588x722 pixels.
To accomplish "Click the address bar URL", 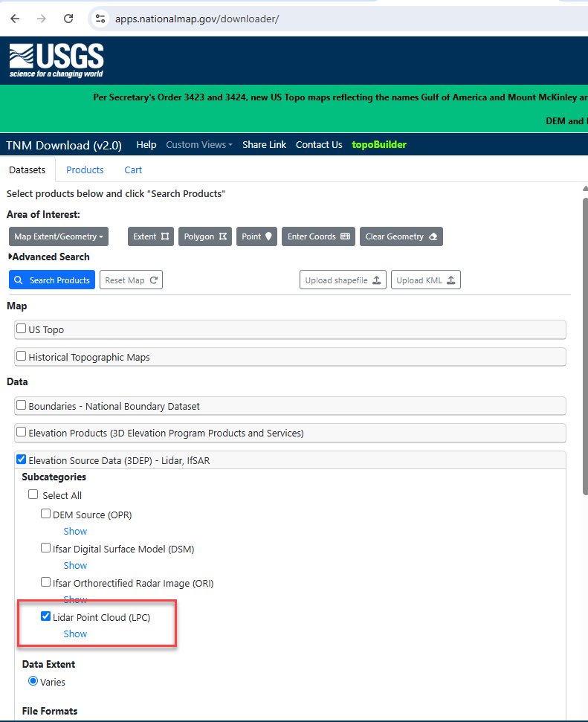I will [x=197, y=19].
